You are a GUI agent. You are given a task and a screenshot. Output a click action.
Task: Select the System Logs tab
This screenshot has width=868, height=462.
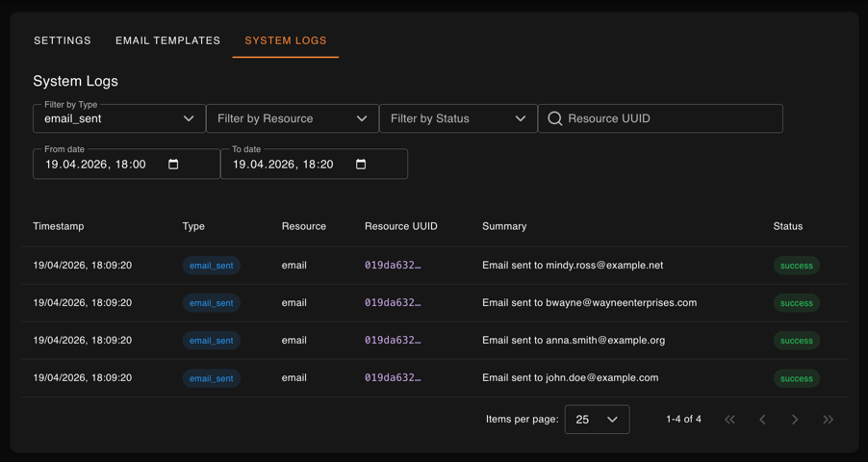(x=286, y=40)
